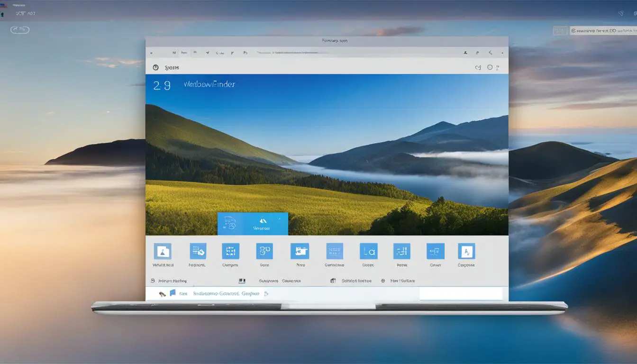Open the Selected notice link
Screen dimensions: 637x364
click(356, 281)
